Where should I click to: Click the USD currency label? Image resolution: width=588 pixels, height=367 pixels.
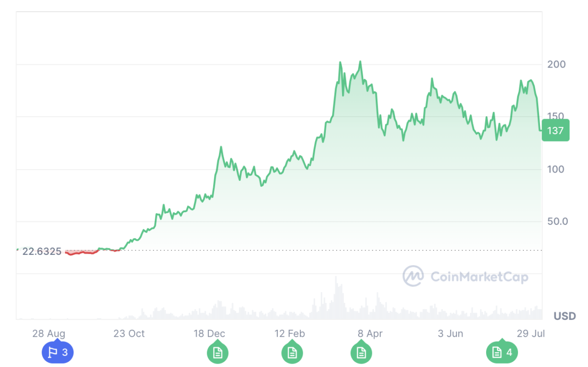point(564,316)
